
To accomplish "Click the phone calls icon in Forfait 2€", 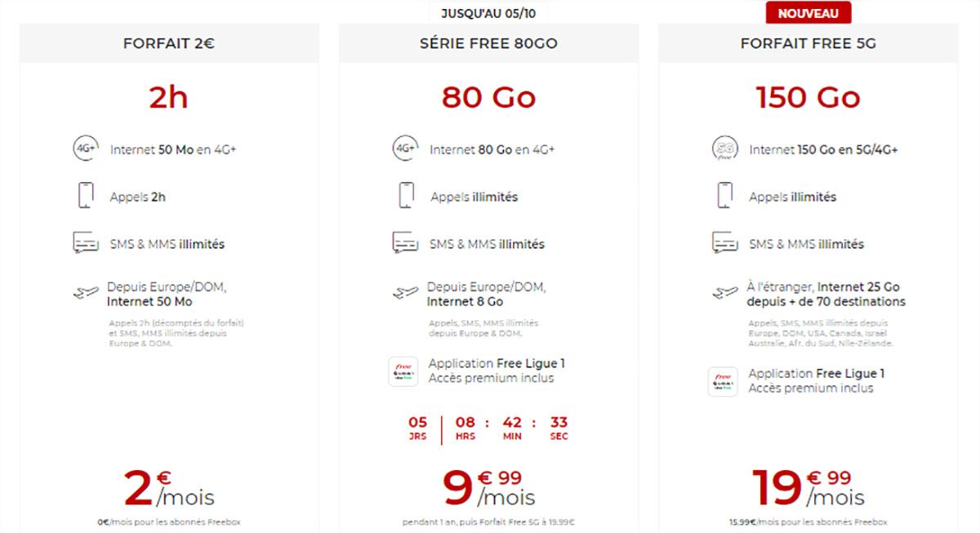I will [86, 196].
